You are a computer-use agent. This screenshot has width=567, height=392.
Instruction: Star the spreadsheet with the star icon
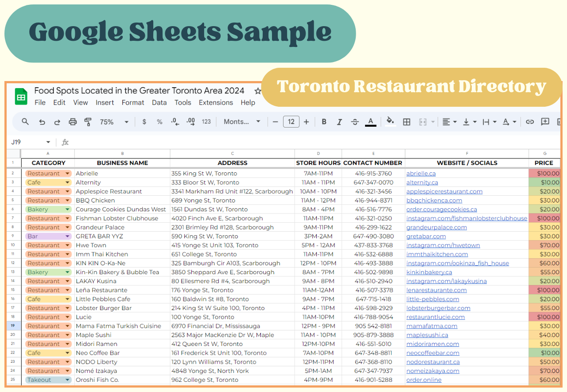[257, 91]
